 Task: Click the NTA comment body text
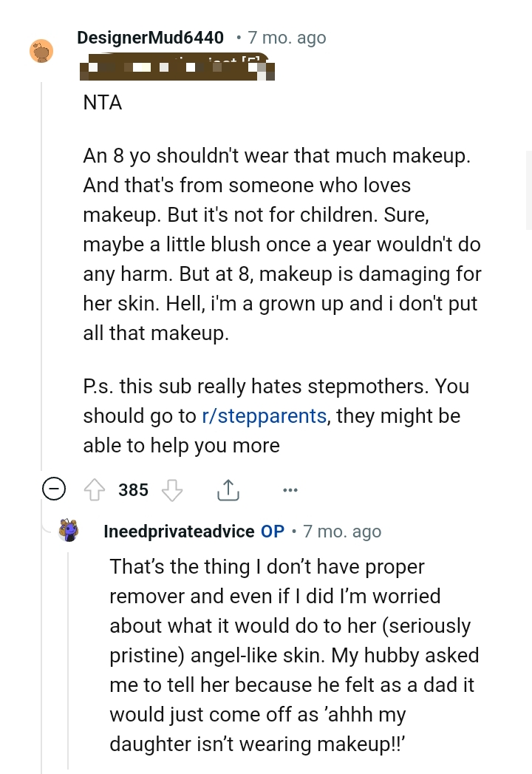pos(101,103)
